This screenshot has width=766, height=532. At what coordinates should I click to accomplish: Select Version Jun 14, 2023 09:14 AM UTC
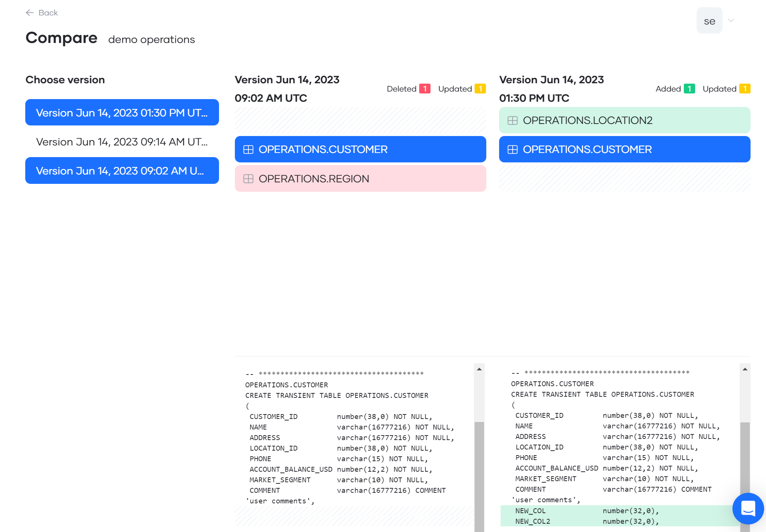(x=121, y=142)
